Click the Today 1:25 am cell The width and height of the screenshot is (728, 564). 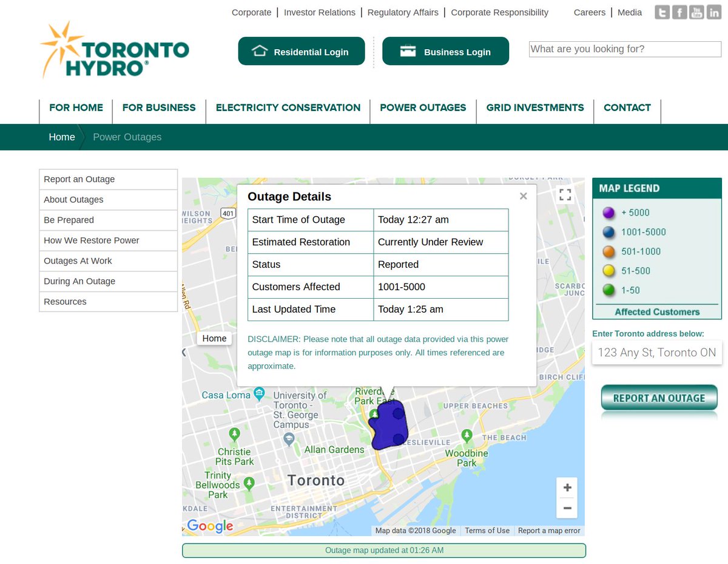tap(441, 310)
